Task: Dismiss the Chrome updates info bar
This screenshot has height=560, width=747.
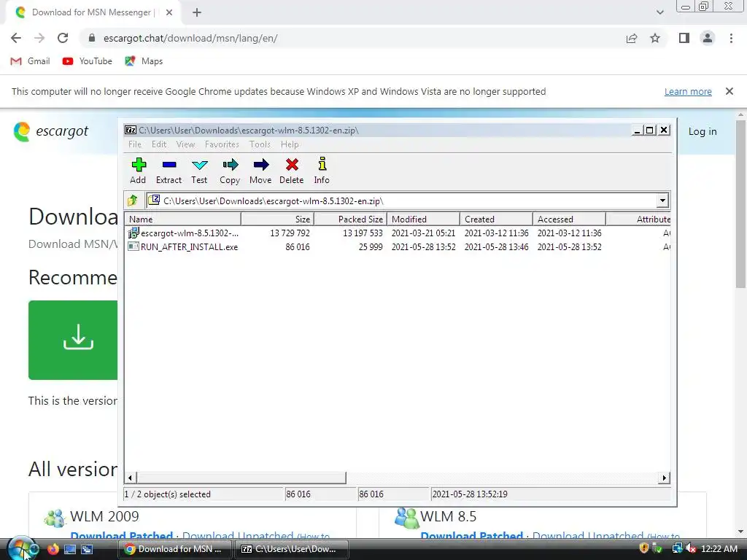Action: pyautogui.click(x=729, y=91)
